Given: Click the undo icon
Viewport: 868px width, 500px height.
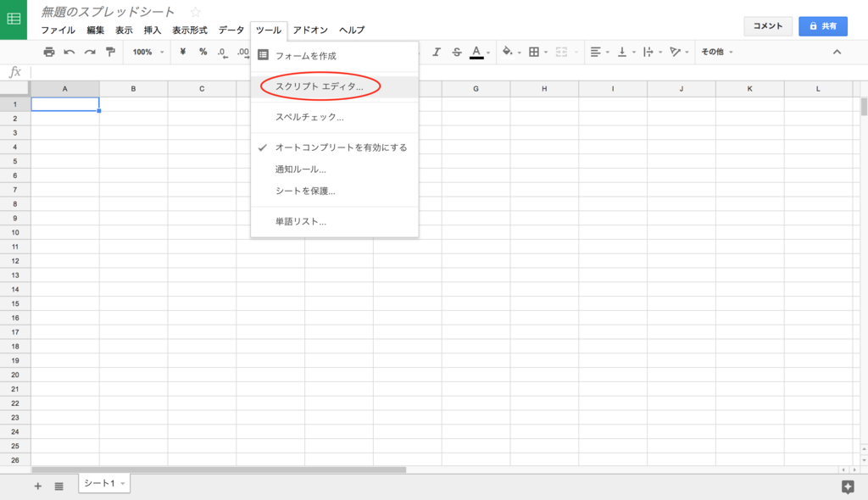Looking at the screenshot, I should click(x=70, y=52).
